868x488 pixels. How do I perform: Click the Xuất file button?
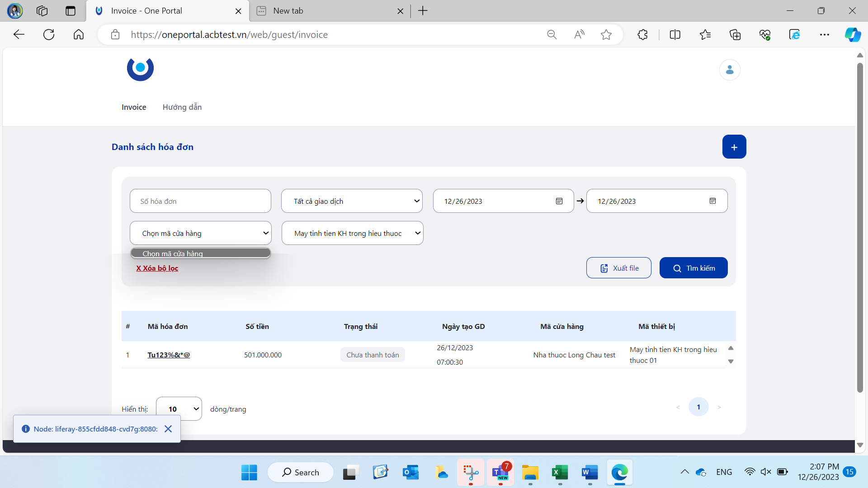click(x=618, y=267)
